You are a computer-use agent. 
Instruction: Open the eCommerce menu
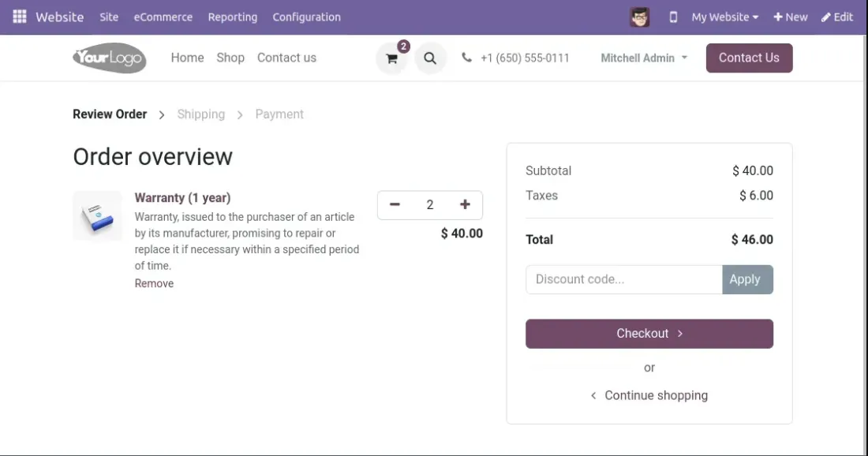click(163, 17)
